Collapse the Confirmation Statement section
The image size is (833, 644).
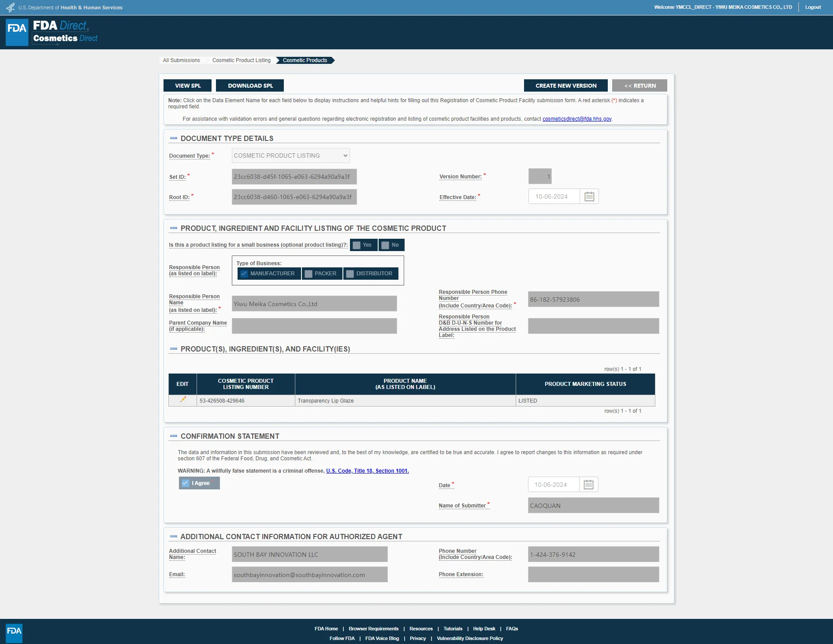pyautogui.click(x=174, y=436)
